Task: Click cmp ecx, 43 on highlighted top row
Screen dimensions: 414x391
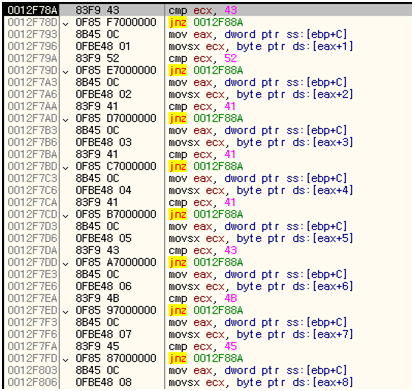Action: point(203,10)
